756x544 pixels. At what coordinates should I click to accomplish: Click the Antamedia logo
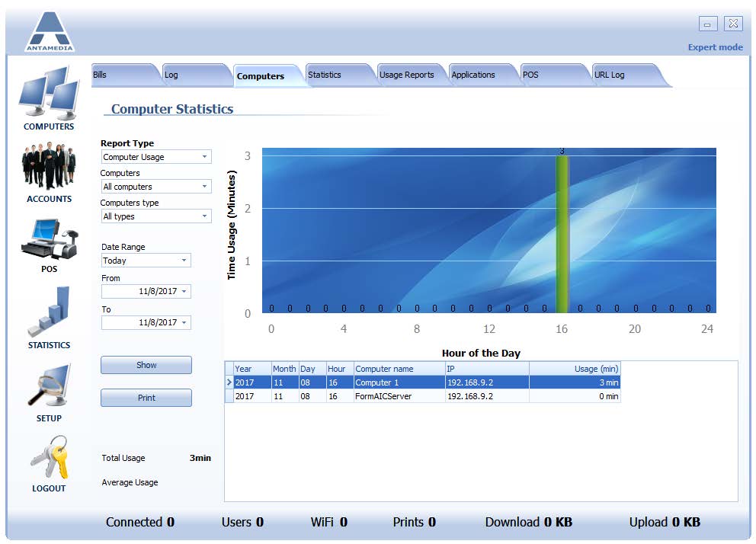50,31
